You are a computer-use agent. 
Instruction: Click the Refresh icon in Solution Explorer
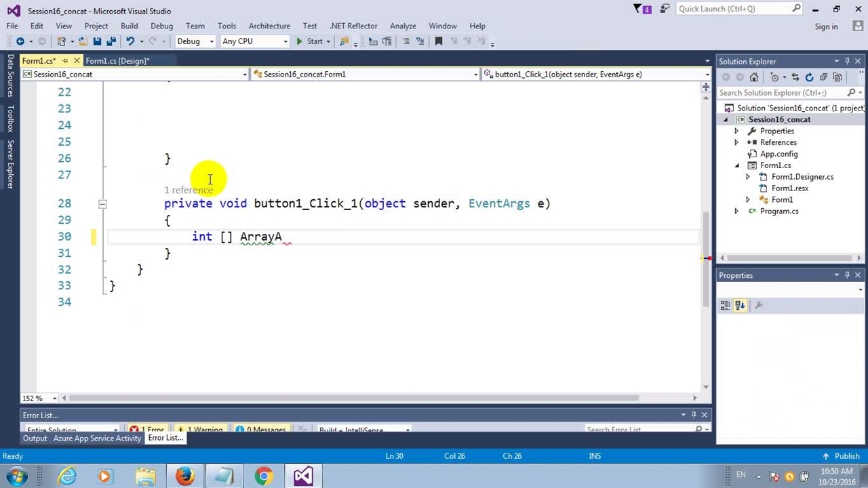tap(809, 77)
